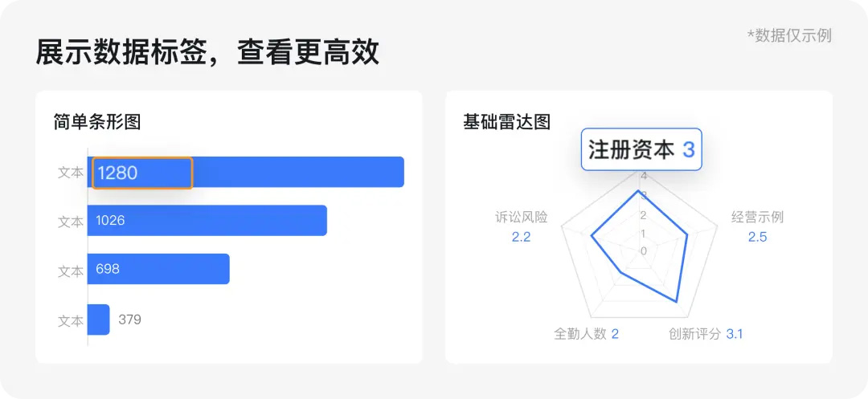The image size is (868, 399).
Task: Click the 2.5 value under 经营示例
Action: coord(757,238)
